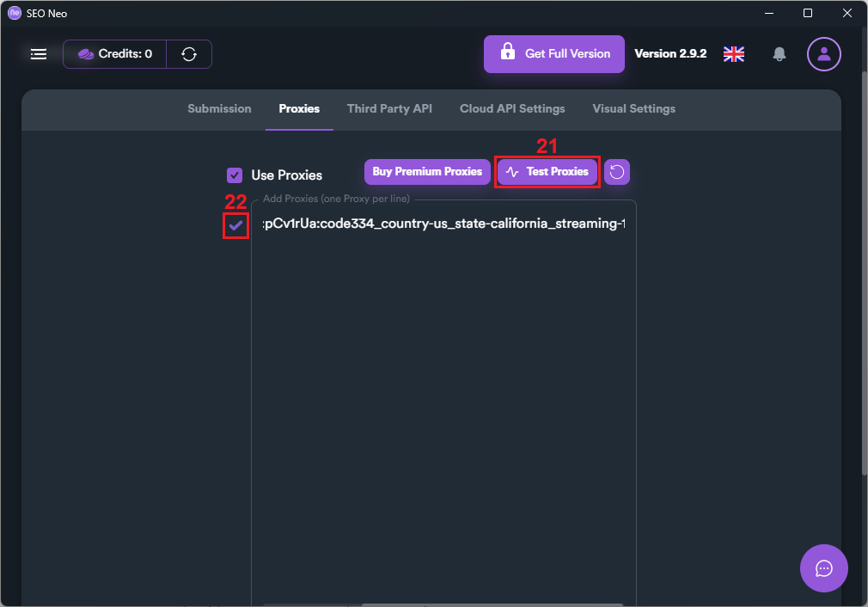Close the SEO Neo window

[847, 13]
